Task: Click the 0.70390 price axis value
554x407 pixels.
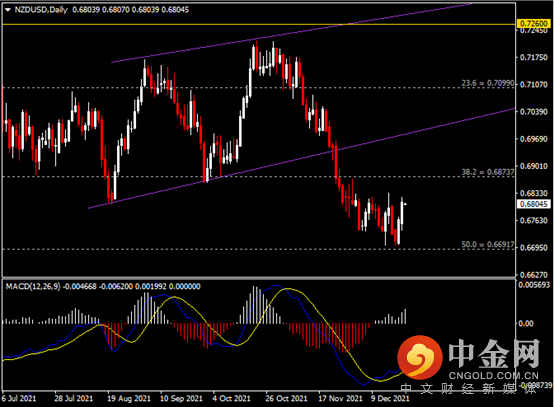Action: [x=534, y=112]
